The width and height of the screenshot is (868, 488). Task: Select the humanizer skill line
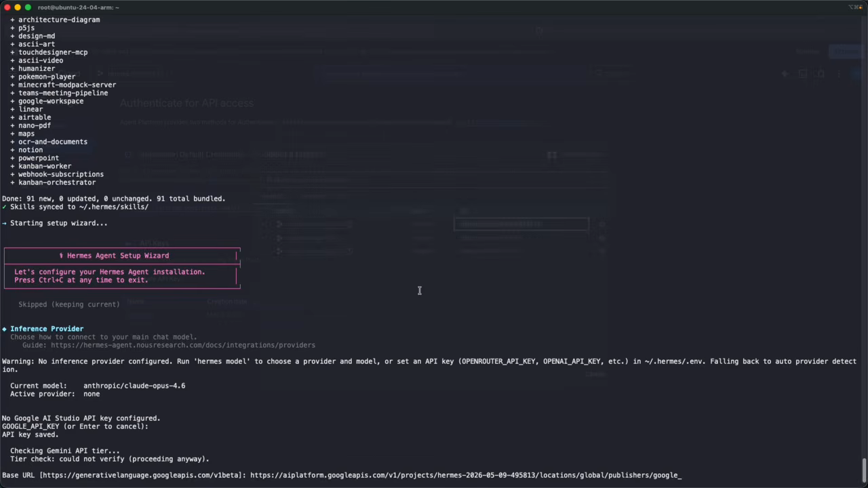point(33,68)
